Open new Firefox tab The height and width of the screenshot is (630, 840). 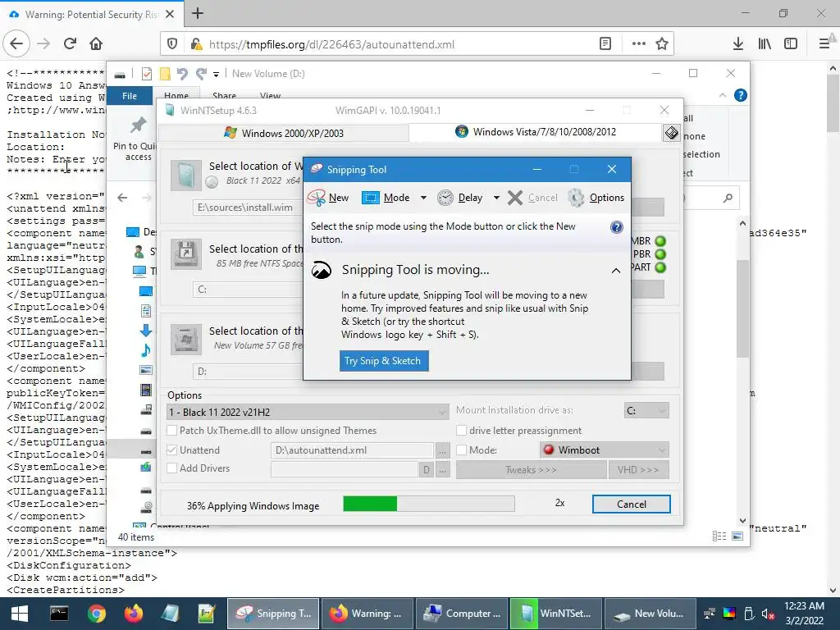198,13
